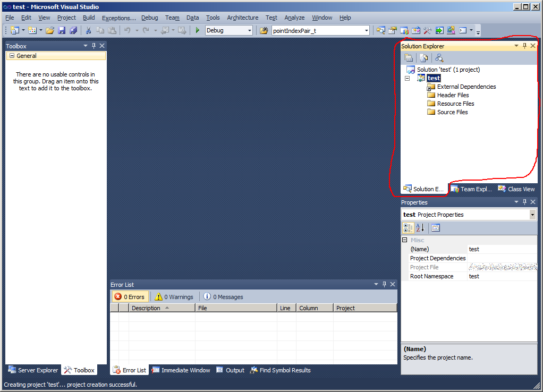Click Properties icon in Solution Explorer toolbar
This screenshot has width=543, height=392.
point(409,58)
